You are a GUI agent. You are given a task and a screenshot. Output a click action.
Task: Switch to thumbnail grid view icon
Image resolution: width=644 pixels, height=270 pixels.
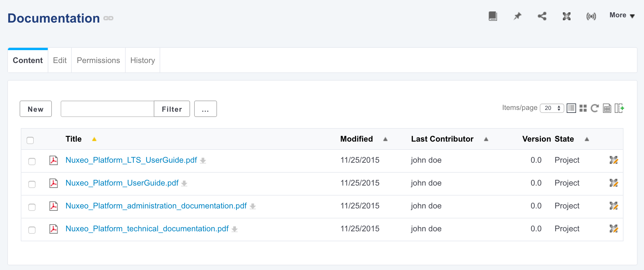click(x=583, y=108)
